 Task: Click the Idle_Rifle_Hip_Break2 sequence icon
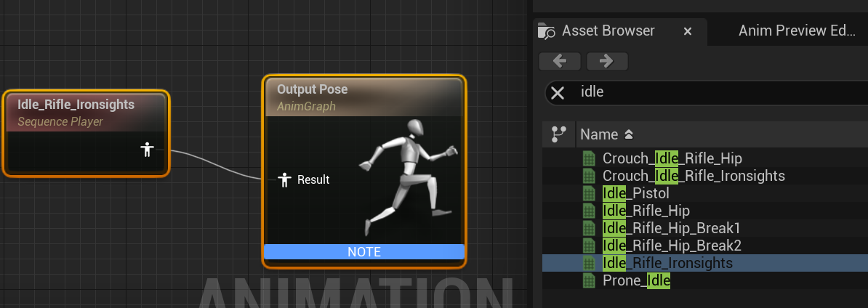[589, 246]
